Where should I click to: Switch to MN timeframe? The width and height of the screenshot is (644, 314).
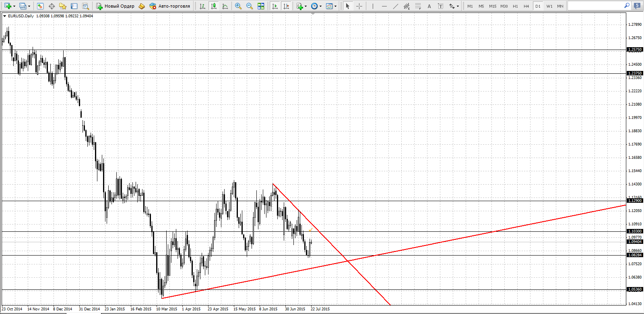pos(560,6)
